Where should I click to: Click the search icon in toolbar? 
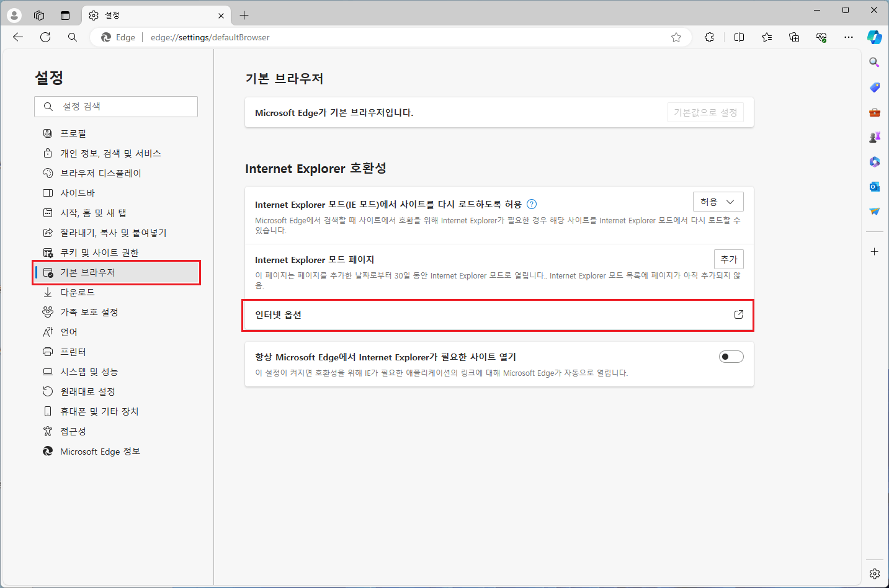click(73, 37)
